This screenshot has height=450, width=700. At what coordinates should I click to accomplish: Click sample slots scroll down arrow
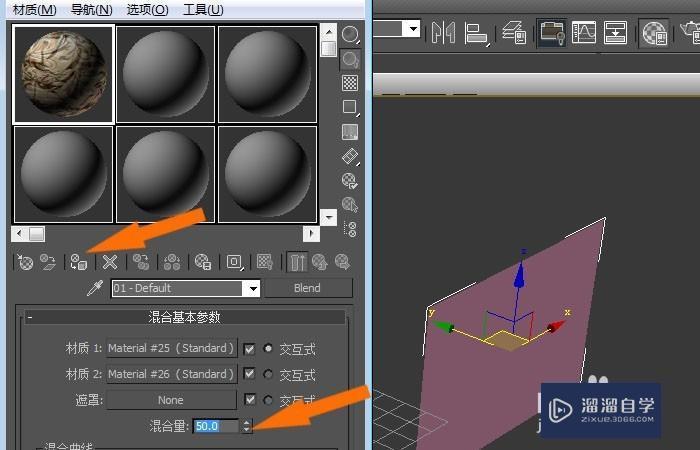pos(329,217)
